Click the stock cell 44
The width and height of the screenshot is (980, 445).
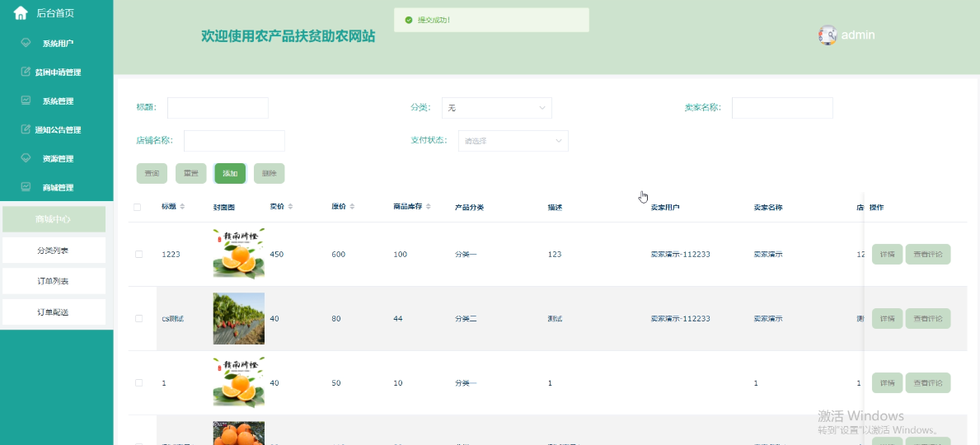[x=398, y=319]
